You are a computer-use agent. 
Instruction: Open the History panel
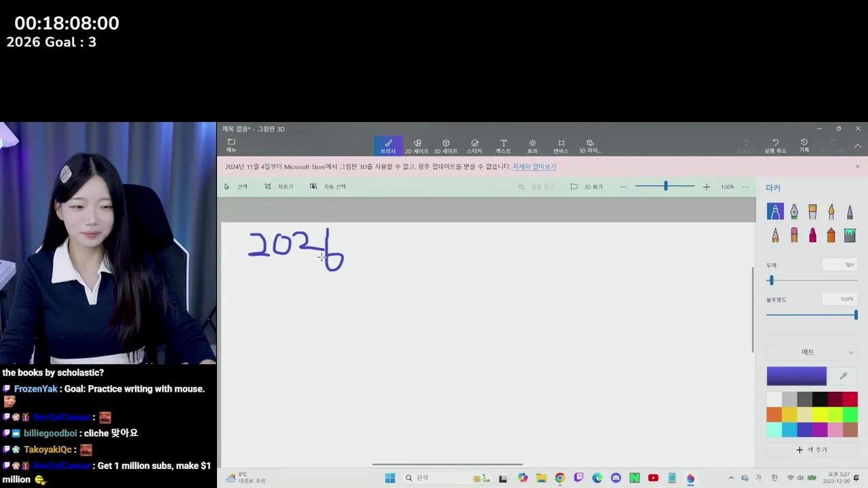[x=804, y=146]
